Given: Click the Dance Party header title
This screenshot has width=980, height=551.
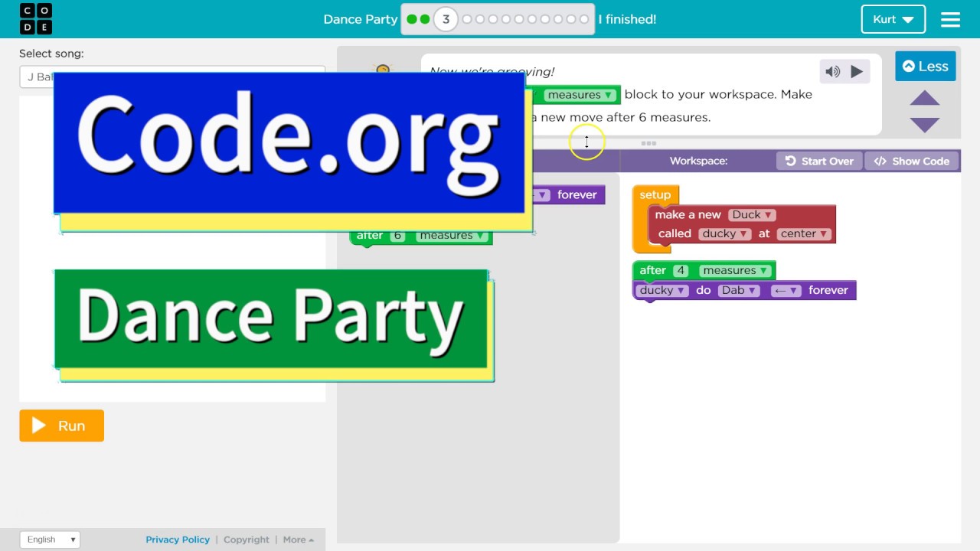Looking at the screenshot, I should [360, 19].
